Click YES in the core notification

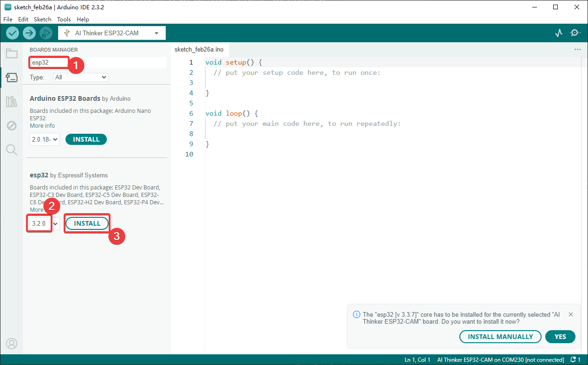point(561,337)
